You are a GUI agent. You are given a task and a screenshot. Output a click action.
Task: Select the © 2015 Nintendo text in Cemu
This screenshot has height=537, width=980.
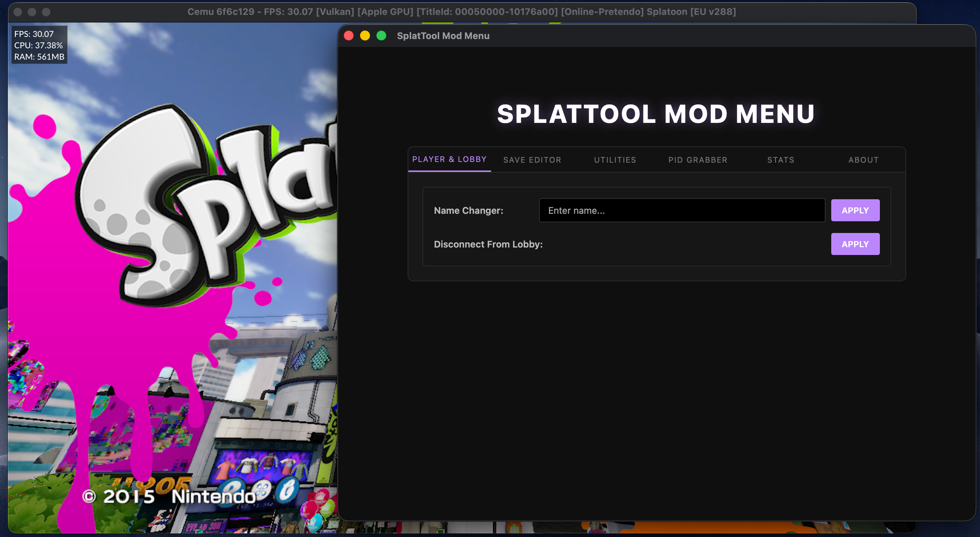click(x=169, y=496)
